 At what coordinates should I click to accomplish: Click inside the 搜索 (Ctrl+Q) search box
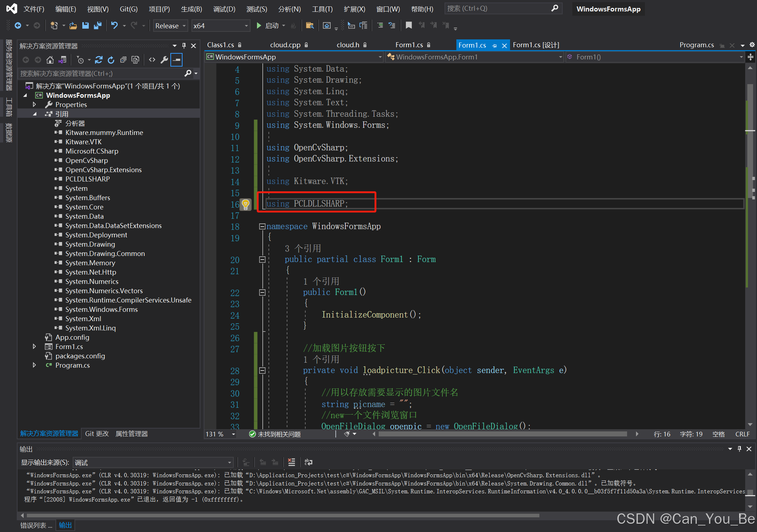coord(501,8)
